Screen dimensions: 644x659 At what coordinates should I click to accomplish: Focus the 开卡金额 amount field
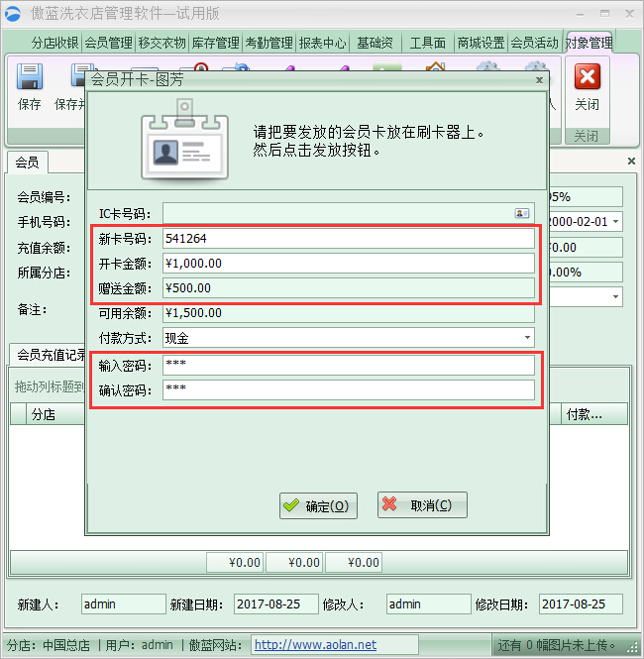click(x=347, y=264)
